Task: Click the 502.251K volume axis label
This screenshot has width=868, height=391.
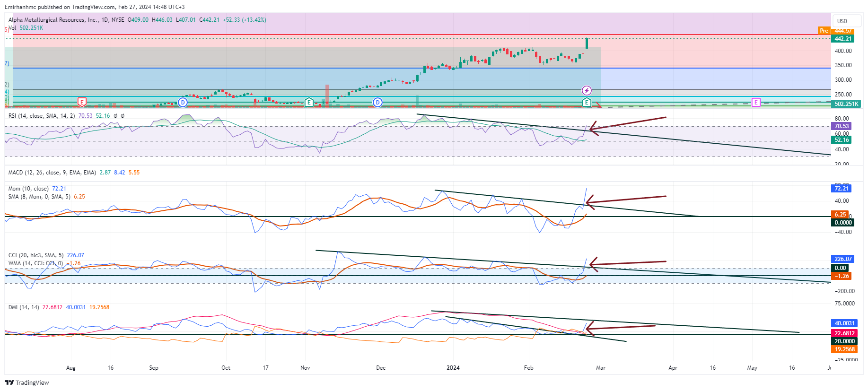Action: pyautogui.click(x=846, y=104)
